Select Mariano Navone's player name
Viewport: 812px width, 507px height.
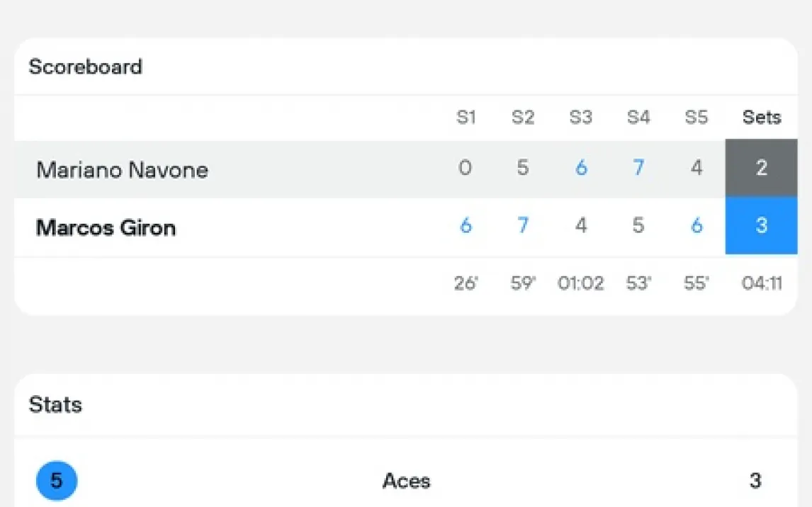[122, 170]
